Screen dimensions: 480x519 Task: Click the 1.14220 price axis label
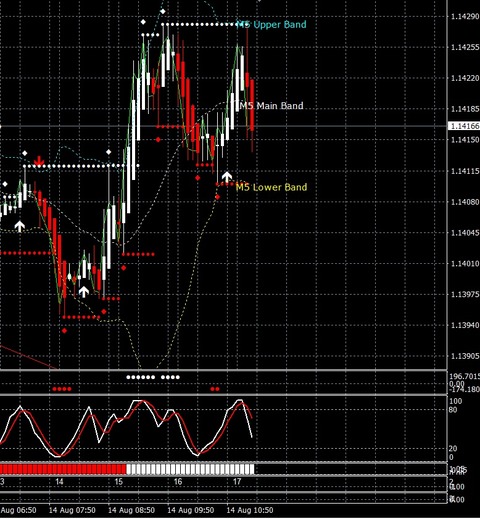pos(465,78)
